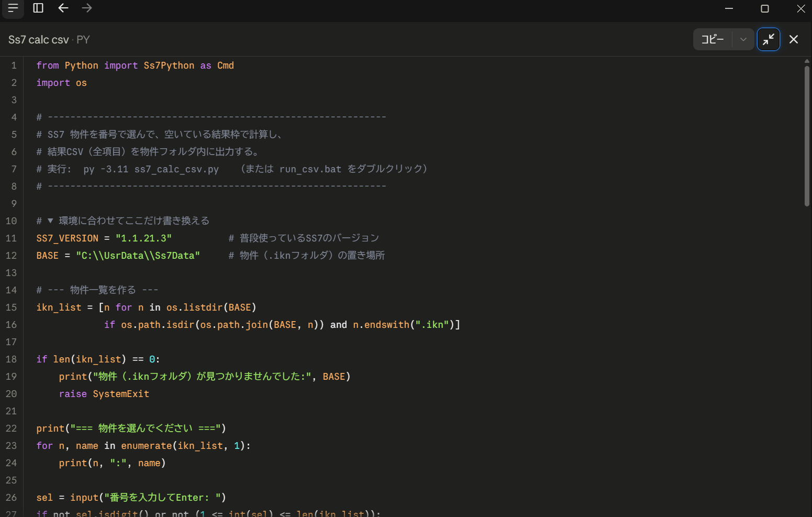Maximize the application window
The height and width of the screenshot is (517, 812).
pos(765,8)
